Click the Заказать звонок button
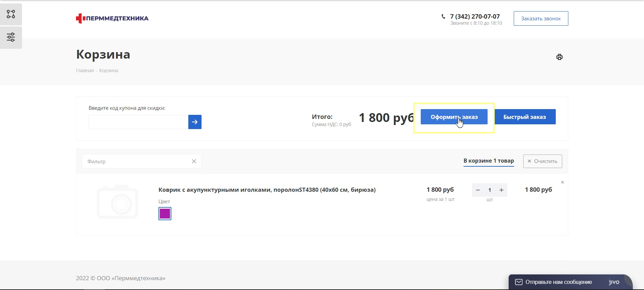The image size is (644, 290). [541, 19]
